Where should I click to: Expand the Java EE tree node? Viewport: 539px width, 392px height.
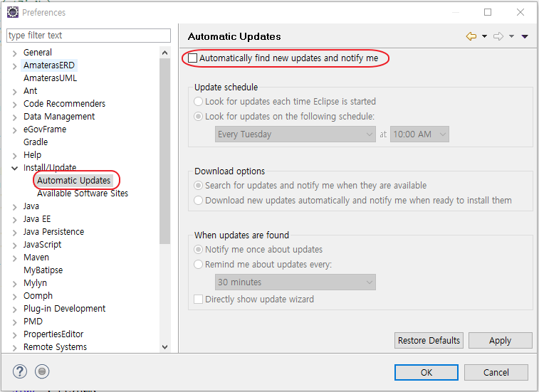coord(14,220)
